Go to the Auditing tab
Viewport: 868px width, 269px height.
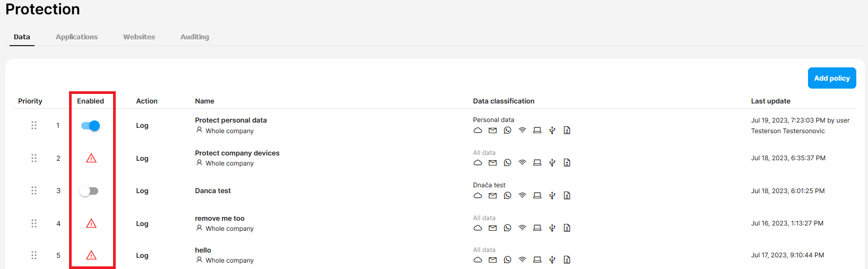click(x=195, y=37)
